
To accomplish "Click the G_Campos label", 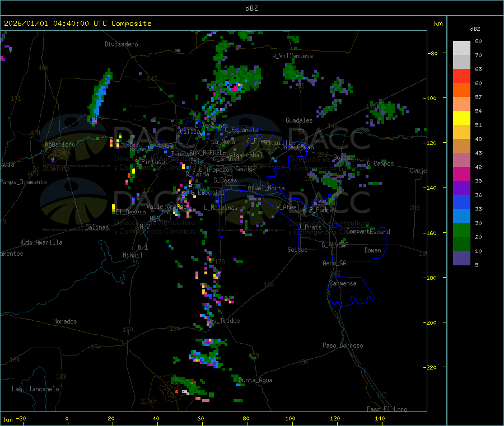I will click(x=380, y=163).
